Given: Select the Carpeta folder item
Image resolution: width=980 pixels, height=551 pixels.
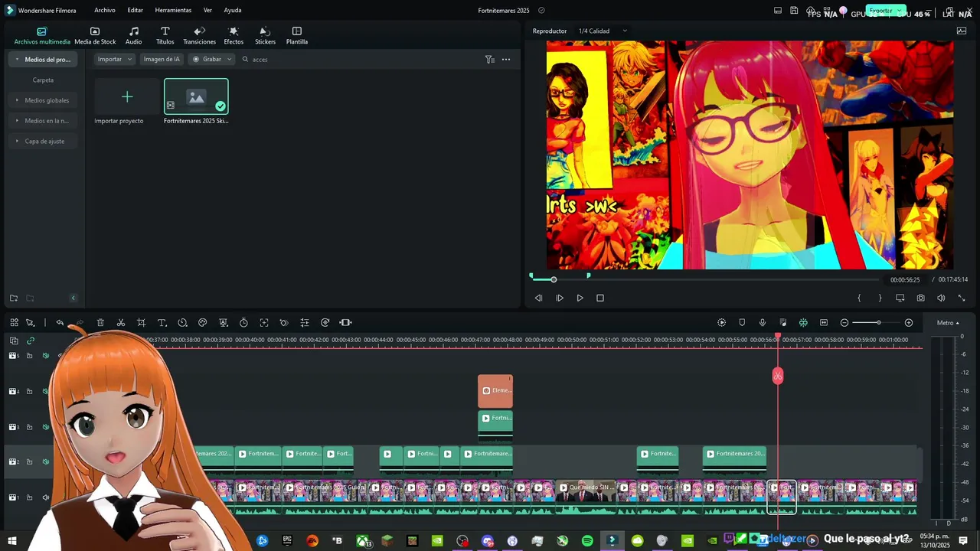Looking at the screenshot, I should click(43, 80).
